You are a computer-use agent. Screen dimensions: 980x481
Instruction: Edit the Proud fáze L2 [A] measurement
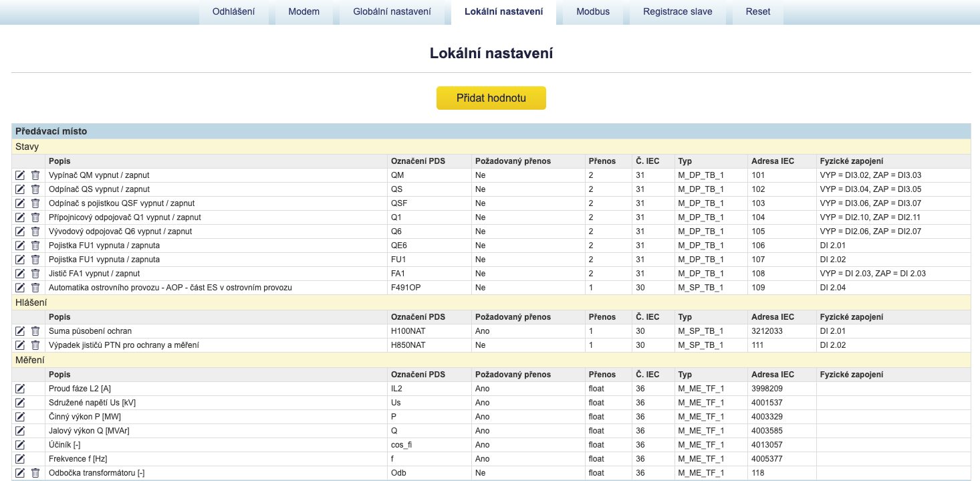click(x=20, y=389)
